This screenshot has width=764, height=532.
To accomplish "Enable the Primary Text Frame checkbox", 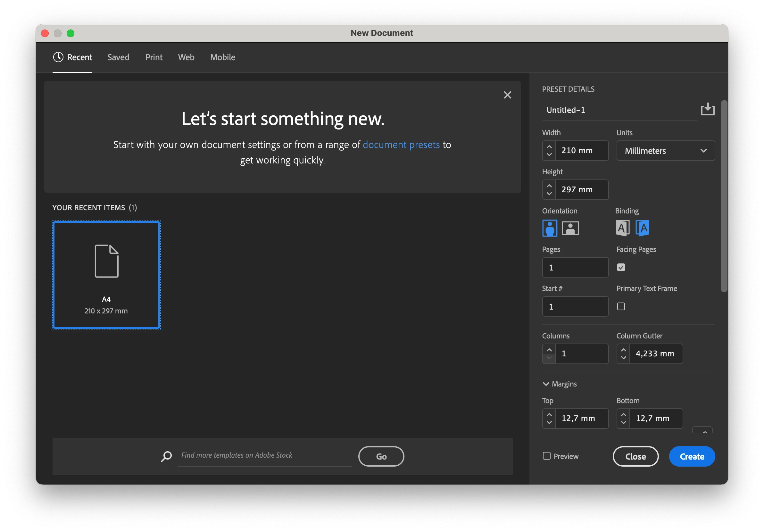I will 621,306.
